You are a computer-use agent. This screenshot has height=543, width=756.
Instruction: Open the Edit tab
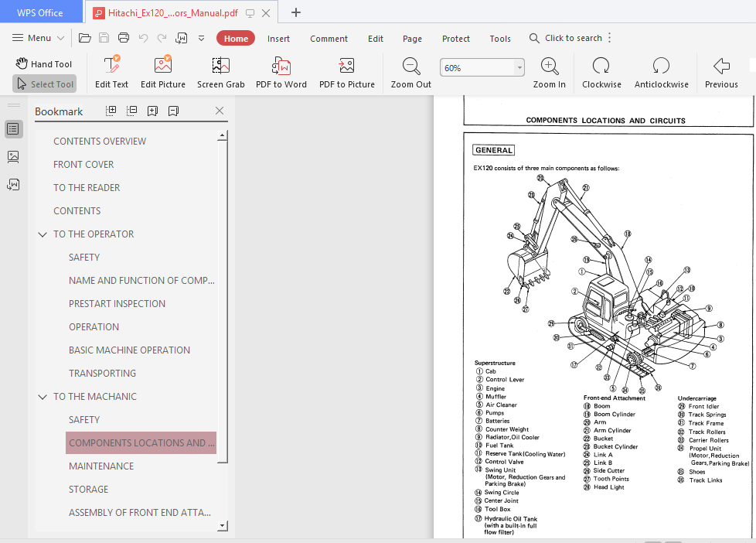tap(376, 39)
